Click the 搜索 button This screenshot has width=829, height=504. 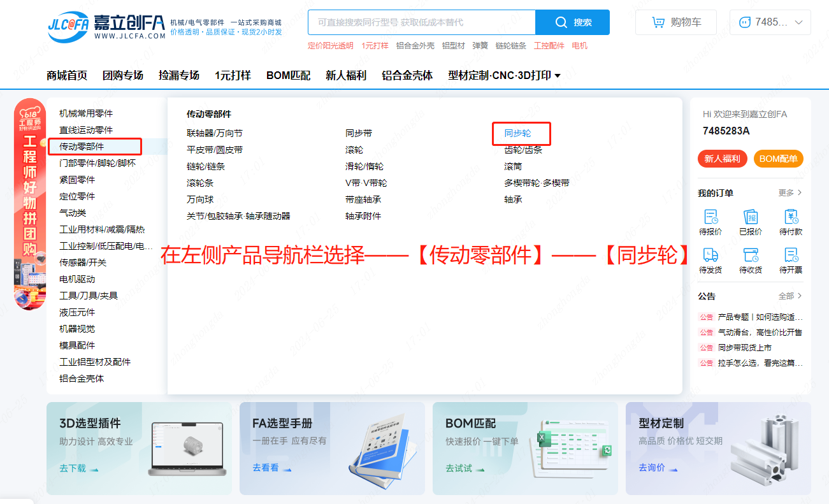[572, 22]
